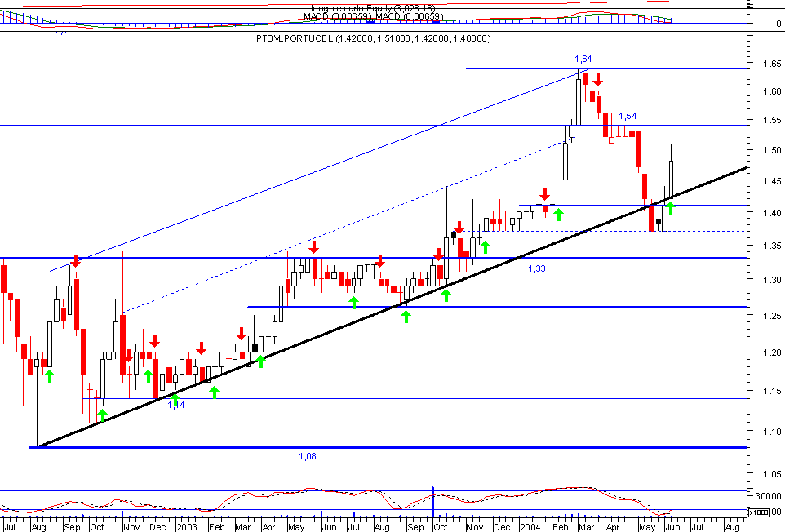Click the red sell arrow beside the 1,64 peak
The image size is (785, 532).
(x=597, y=79)
